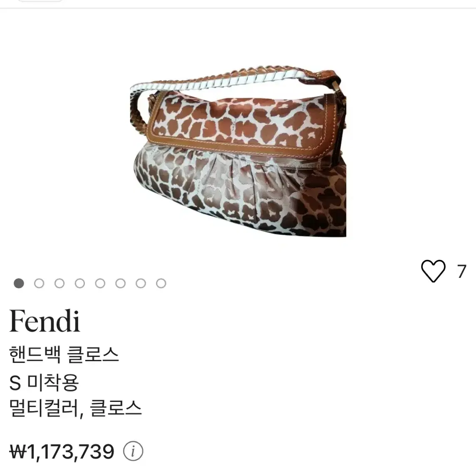Click the like count number 7
The image size is (476, 476).
click(462, 271)
